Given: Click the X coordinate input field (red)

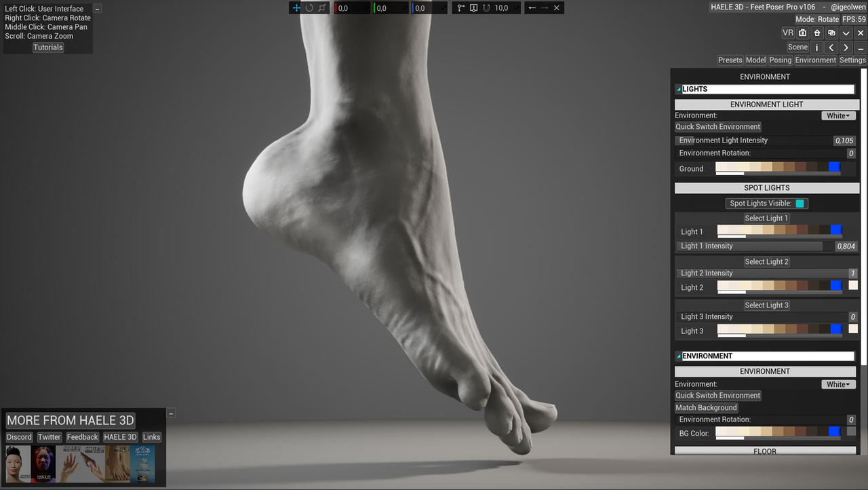Looking at the screenshot, I should coord(352,8).
